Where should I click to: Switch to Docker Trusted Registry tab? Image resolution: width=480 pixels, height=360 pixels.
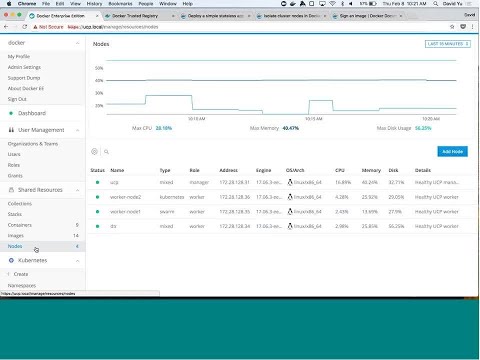pyautogui.click(x=139, y=16)
